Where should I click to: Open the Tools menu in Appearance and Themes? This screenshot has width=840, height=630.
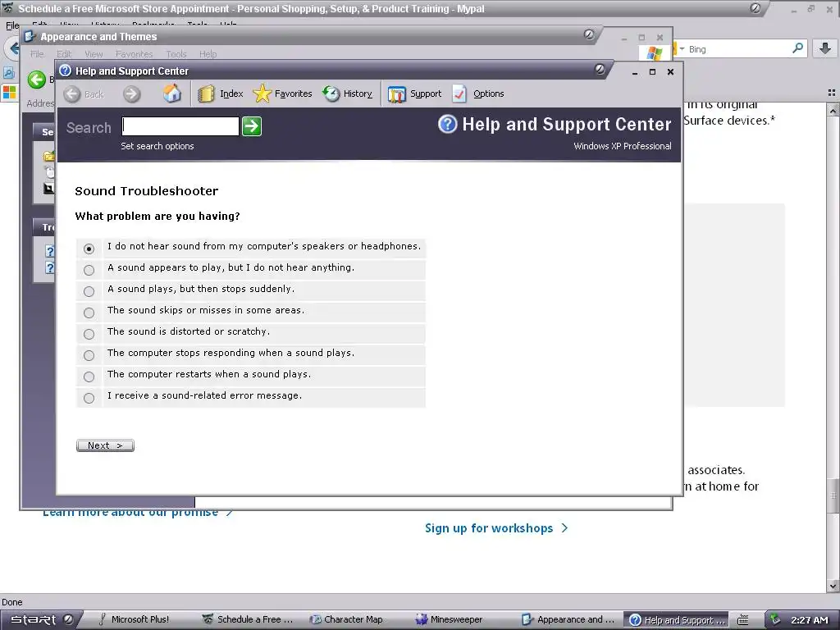point(176,54)
